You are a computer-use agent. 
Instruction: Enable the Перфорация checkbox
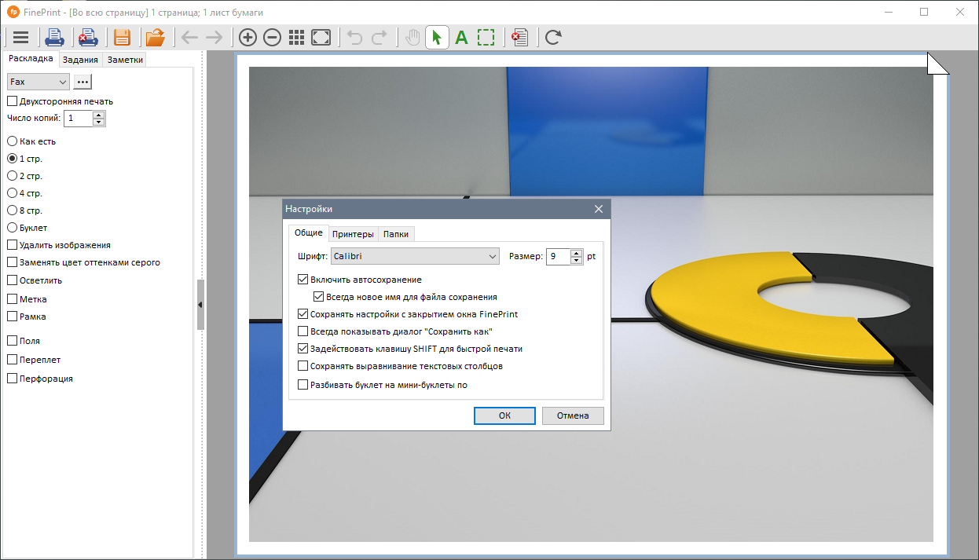point(12,379)
